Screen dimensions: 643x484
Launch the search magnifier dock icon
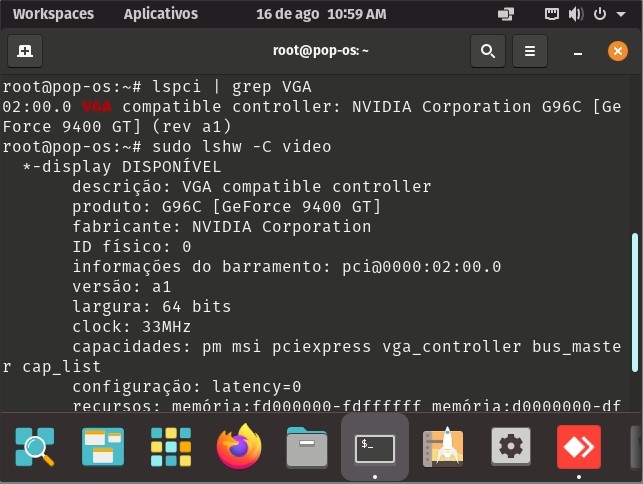(x=35, y=447)
